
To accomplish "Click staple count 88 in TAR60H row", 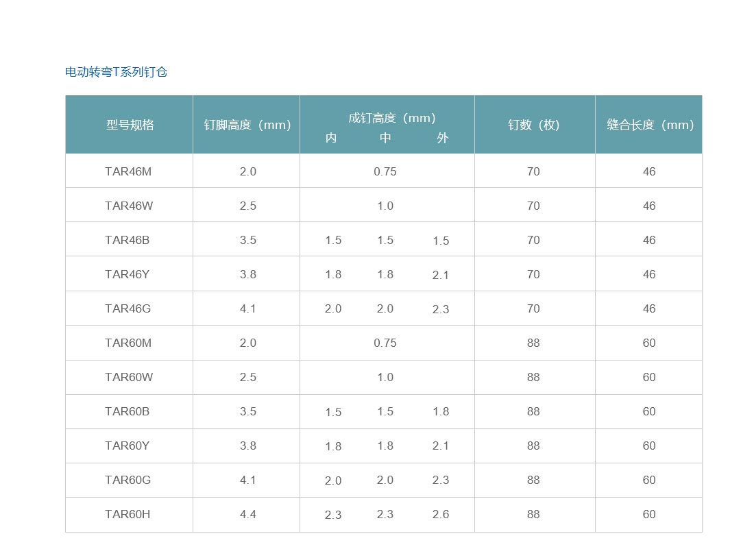I will (x=533, y=514).
